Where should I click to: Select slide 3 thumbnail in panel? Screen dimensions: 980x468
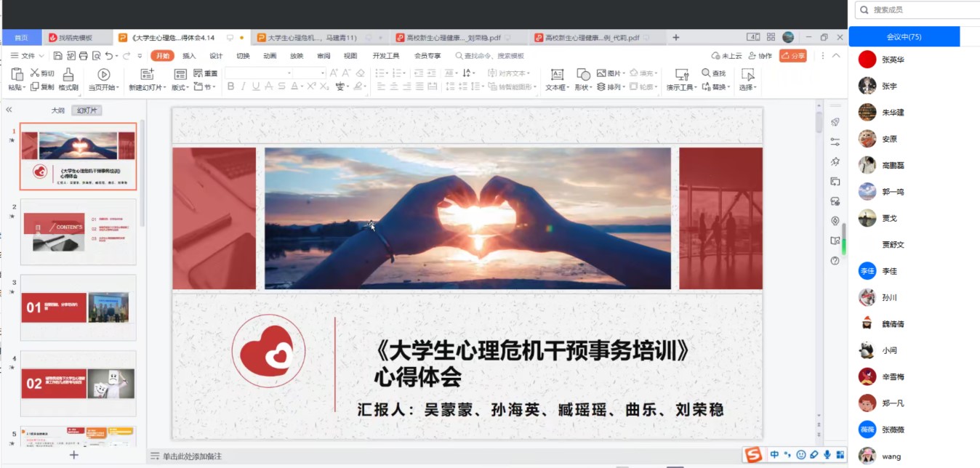tap(78, 307)
